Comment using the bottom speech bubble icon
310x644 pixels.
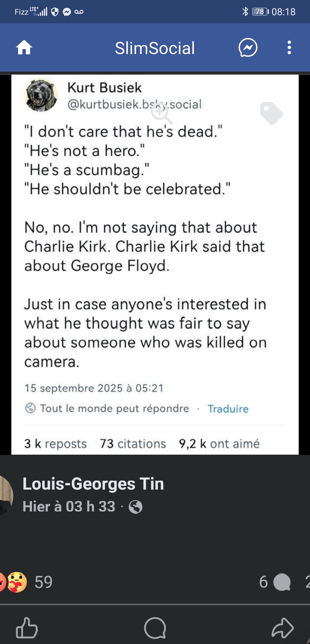tap(155, 628)
